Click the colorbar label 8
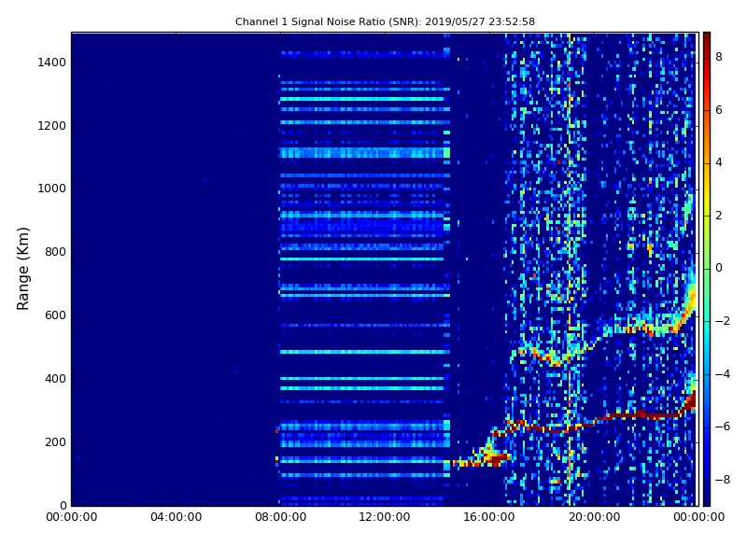 (x=719, y=57)
